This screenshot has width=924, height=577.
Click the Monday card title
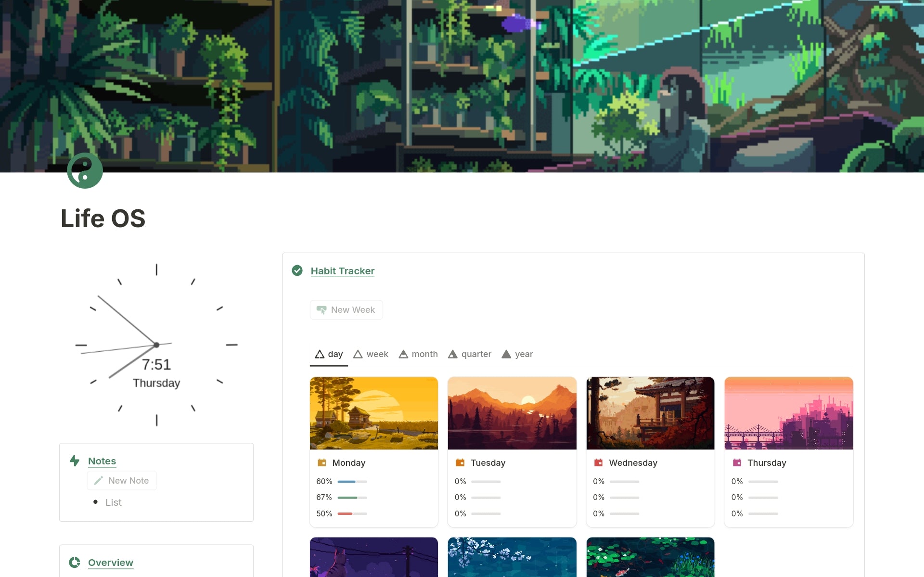coord(349,462)
